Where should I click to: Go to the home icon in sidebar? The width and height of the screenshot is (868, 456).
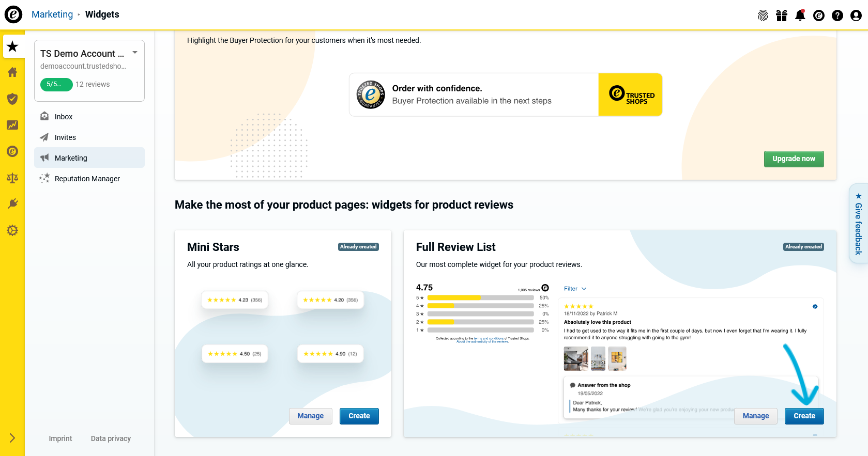pos(12,72)
